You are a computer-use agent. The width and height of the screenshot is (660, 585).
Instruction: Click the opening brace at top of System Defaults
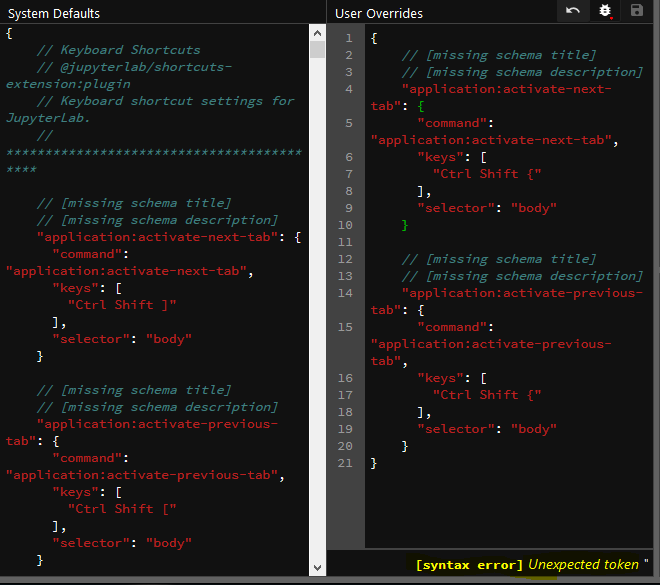(x=9, y=33)
